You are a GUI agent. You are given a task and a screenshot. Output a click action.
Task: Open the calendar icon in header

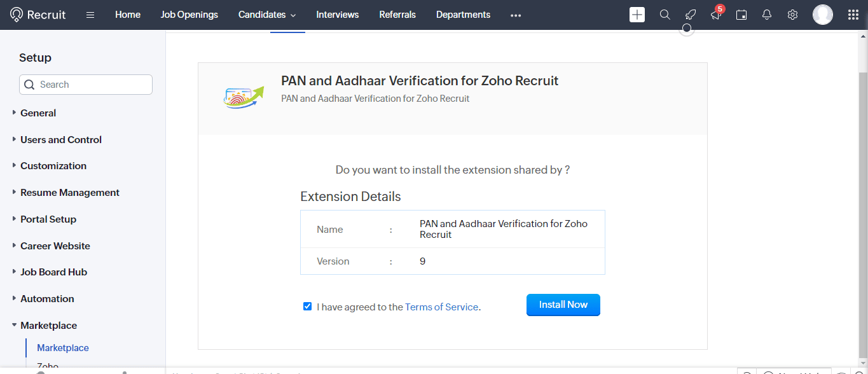coord(741,15)
